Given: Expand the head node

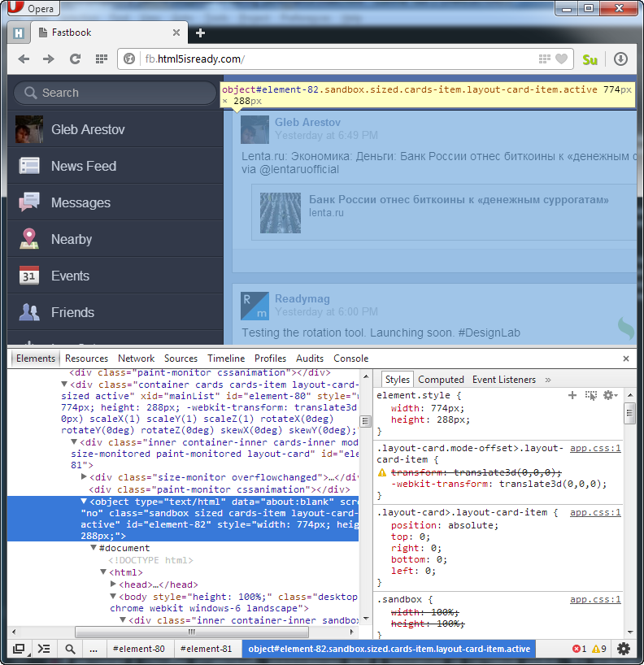Looking at the screenshot, I should pos(113,584).
